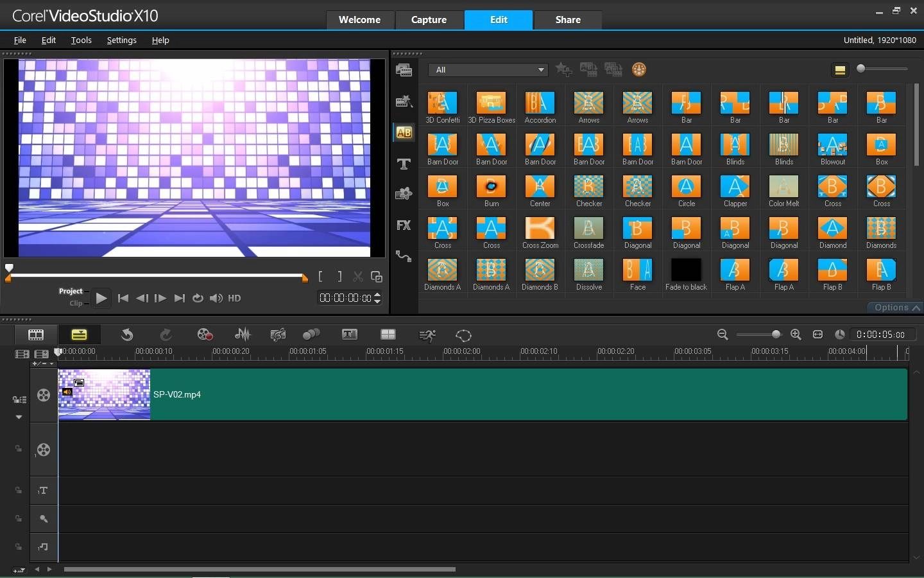The height and width of the screenshot is (578, 924).
Task: Jump to the end of project
Action: click(180, 298)
